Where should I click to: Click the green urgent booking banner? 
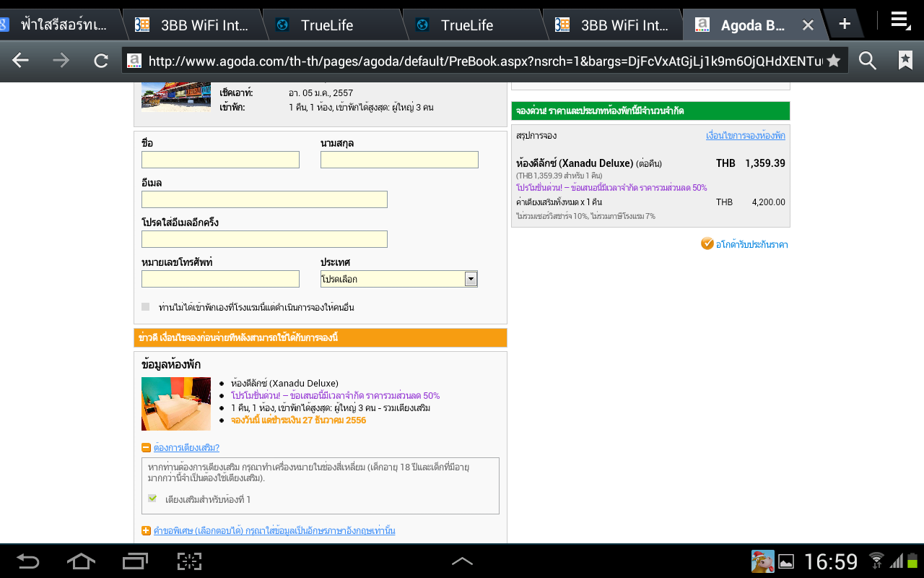pos(650,111)
